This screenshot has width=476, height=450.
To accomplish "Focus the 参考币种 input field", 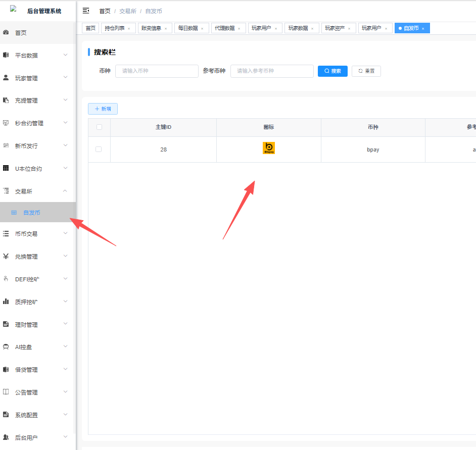I will [x=272, y=71].
